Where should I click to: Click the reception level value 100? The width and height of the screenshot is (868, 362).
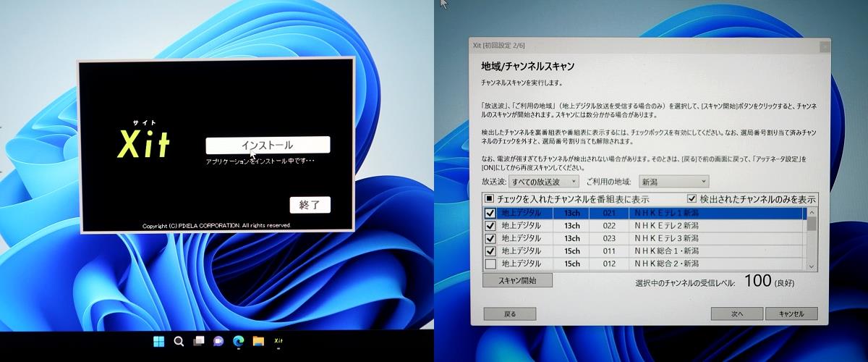758,281
